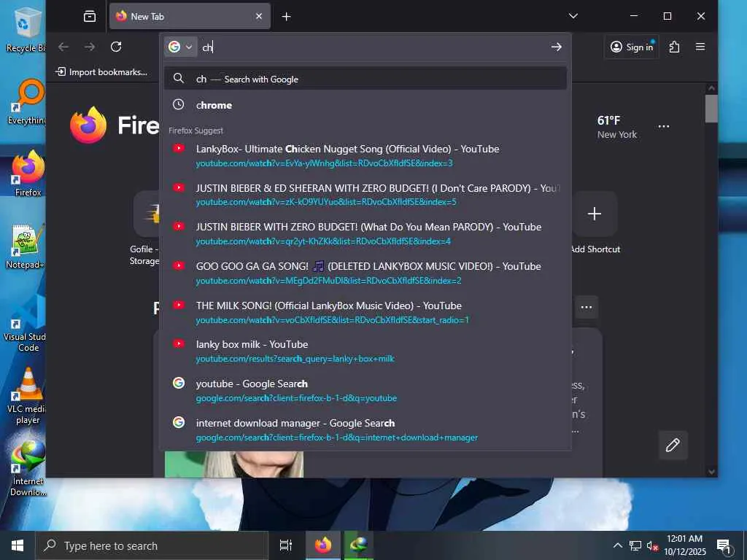Image resolution: width=747 pixels, height=560 pixels.
Task: Open the notification center icon
Action: click(x=724, y=546)
